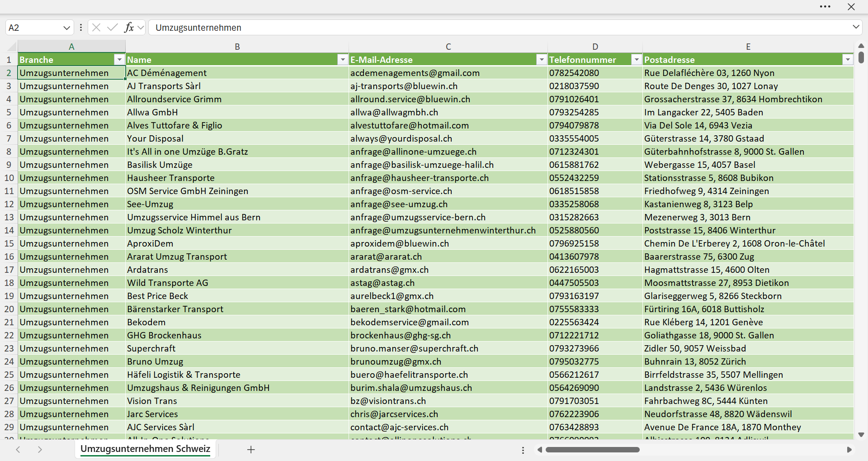Select the Ardatrans name cell

[x=237, y=270]
